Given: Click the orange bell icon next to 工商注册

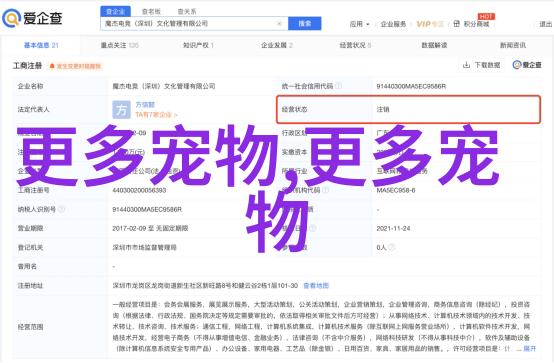Looking at the screenshot, I should (52, 66).
